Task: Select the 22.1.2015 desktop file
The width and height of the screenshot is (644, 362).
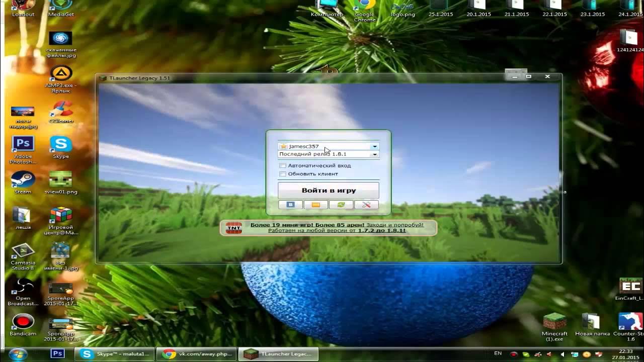Action: click(554, 9)
